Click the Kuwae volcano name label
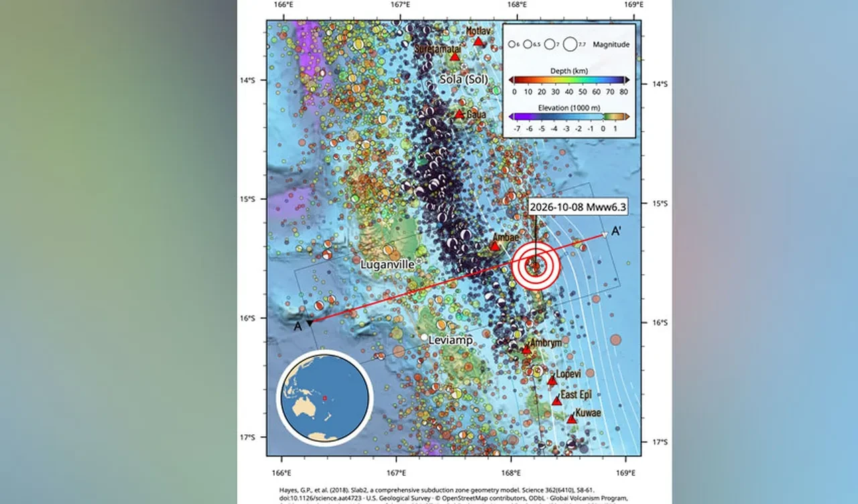The height and width of the screenshot is (504, 858). point(590,413)
